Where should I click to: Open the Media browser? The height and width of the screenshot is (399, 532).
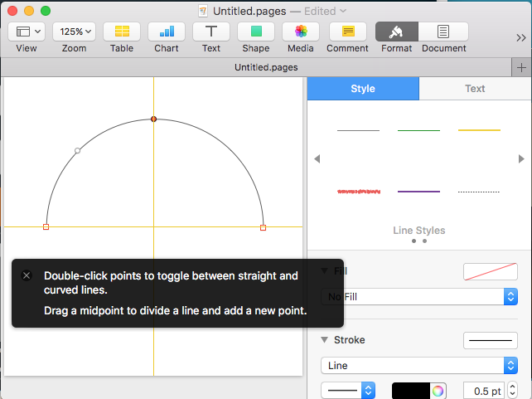click(x=301, y=32)
